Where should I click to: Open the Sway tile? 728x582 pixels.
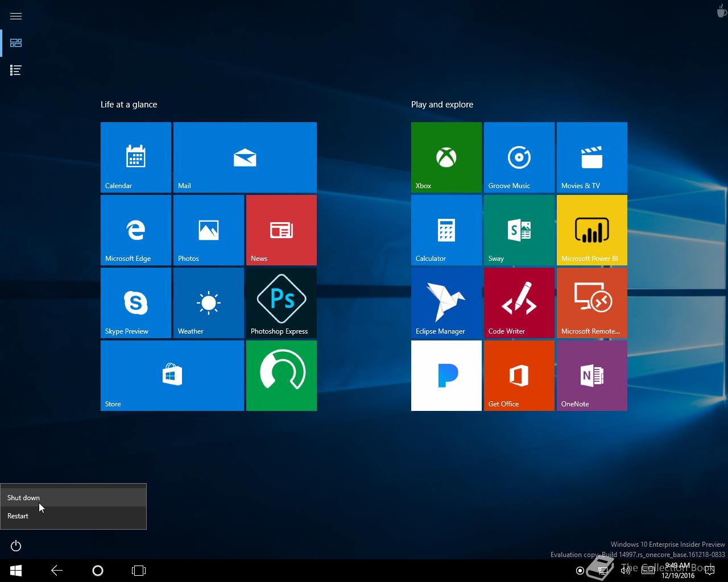click(x=519, y=230)
